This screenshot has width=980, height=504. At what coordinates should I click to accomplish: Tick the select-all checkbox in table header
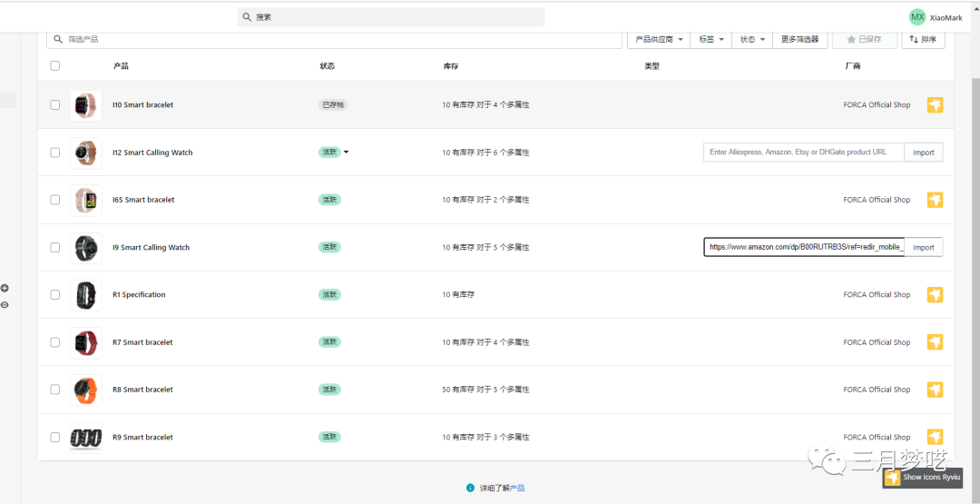[x=55, y=65]
